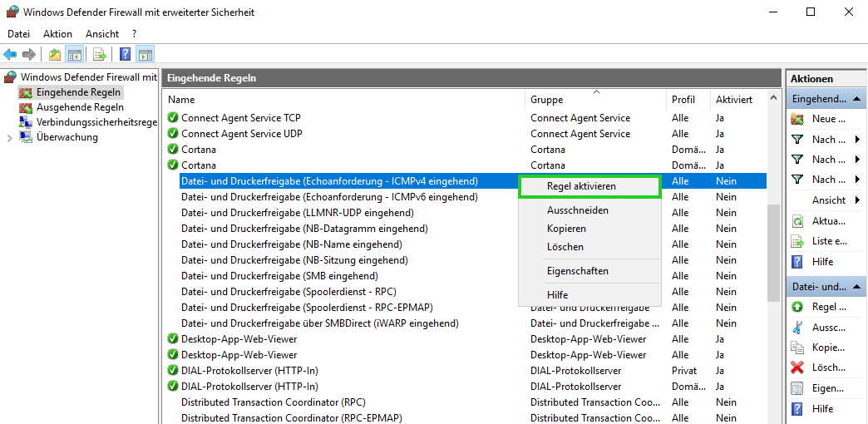Open the second Nach filter submenu arrow
The height and width of the screenshot is (424, 868).
(x=857, y=160)
